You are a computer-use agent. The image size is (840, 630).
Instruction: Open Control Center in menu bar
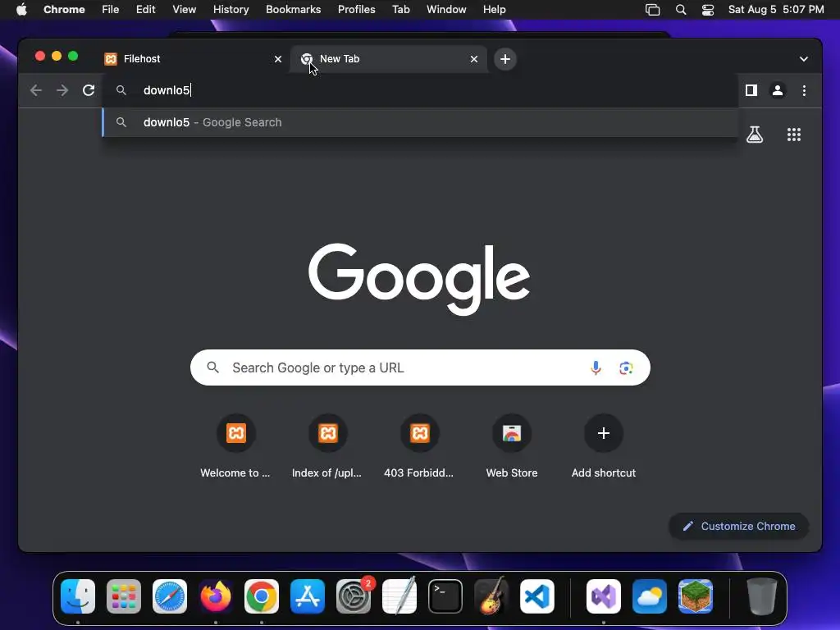coord(708,10)
